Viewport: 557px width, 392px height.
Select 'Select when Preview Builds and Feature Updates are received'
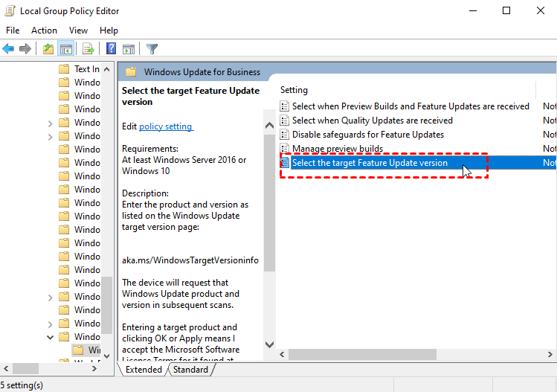(x=410, y=106)
